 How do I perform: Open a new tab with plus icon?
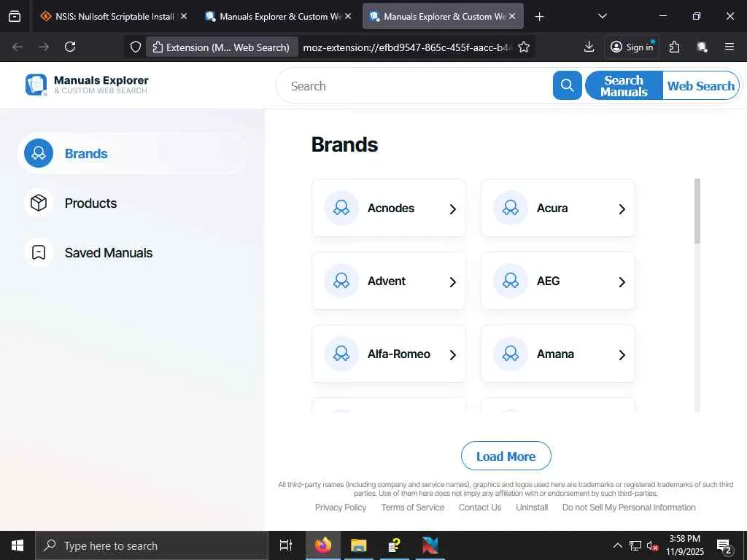(x=539, y=17)
